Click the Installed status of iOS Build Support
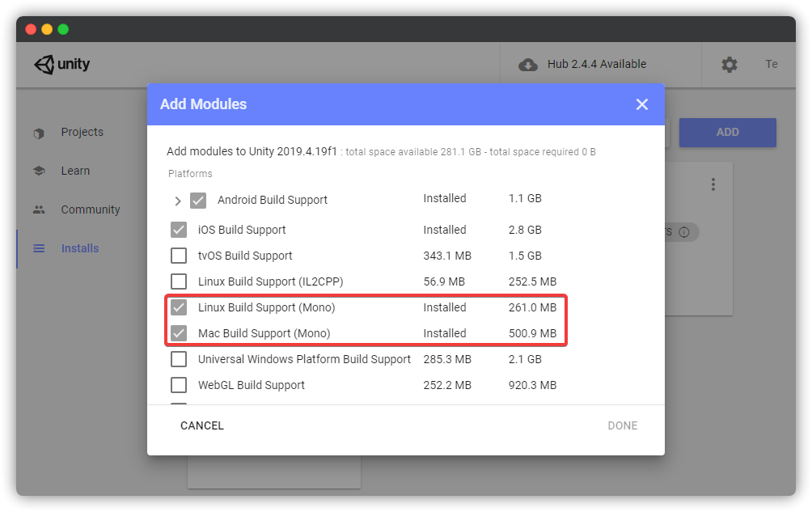Viewport: 812px width, 512px height. pyautogui.click(x=445, y=230)
